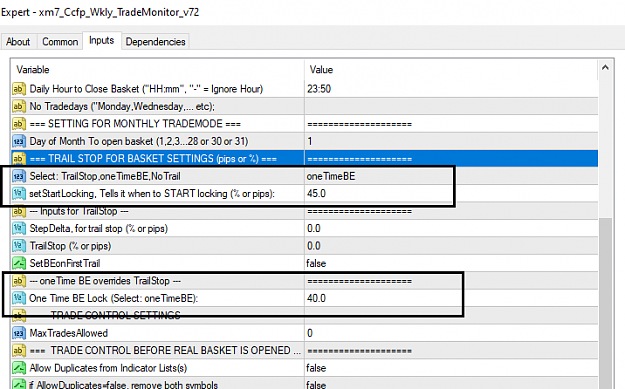
Task: Open the About tab
Action: [x=18, y=42]
